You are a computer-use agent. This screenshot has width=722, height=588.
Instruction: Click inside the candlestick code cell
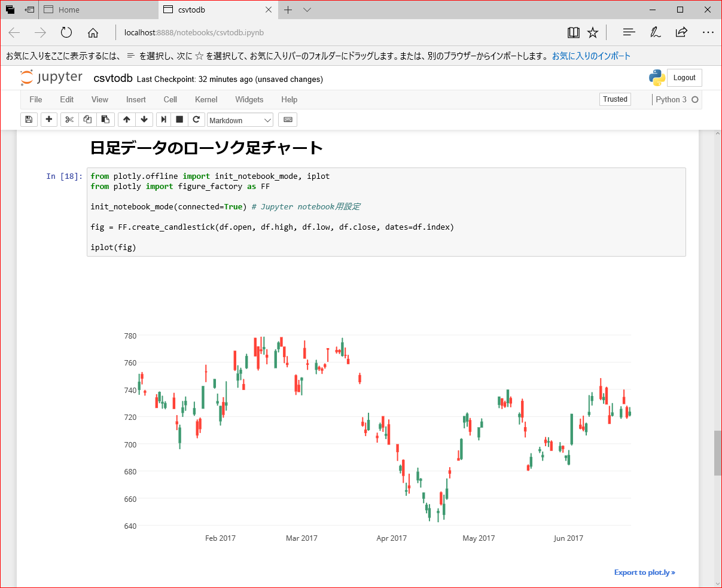(386, 212)
